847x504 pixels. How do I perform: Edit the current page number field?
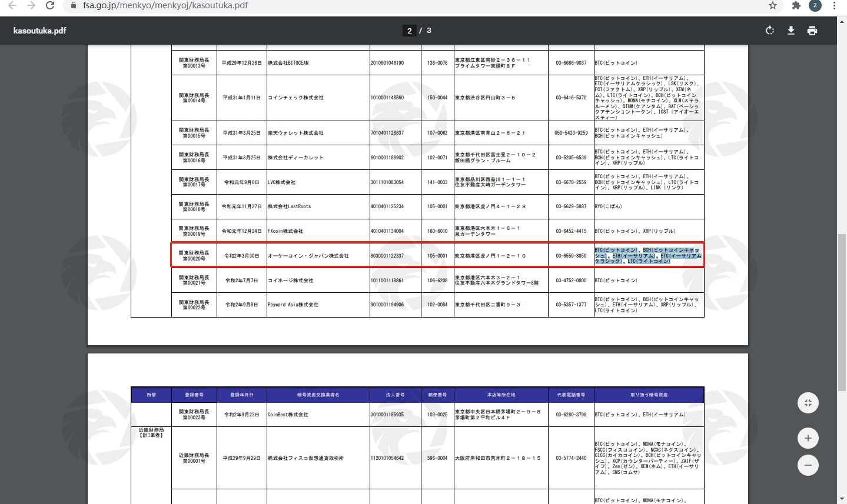(x=410, y=31)
